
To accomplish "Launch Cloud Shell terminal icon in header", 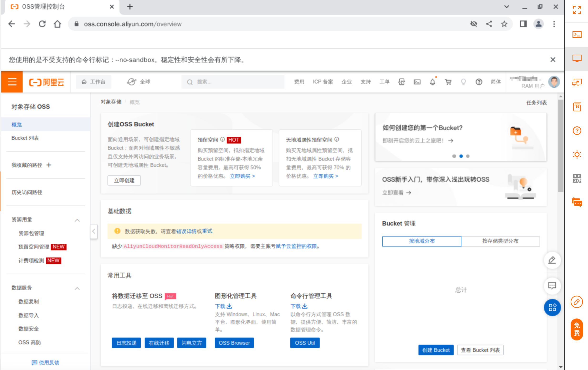I will tap(417, 82).
